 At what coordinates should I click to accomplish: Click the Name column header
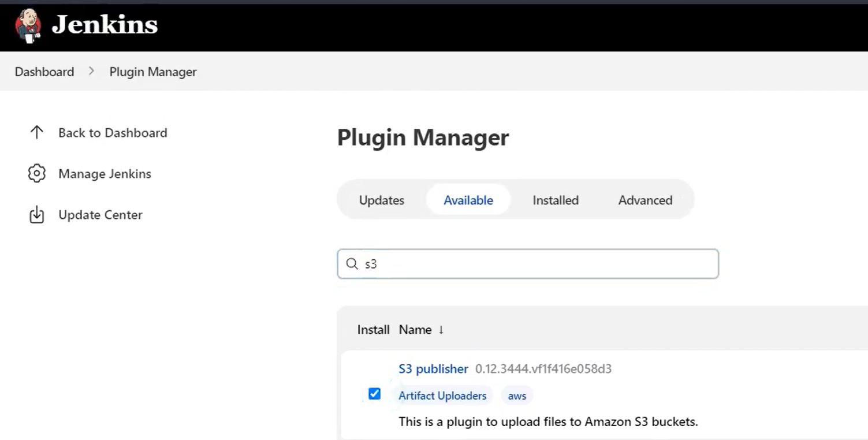[x=415, y=330]
